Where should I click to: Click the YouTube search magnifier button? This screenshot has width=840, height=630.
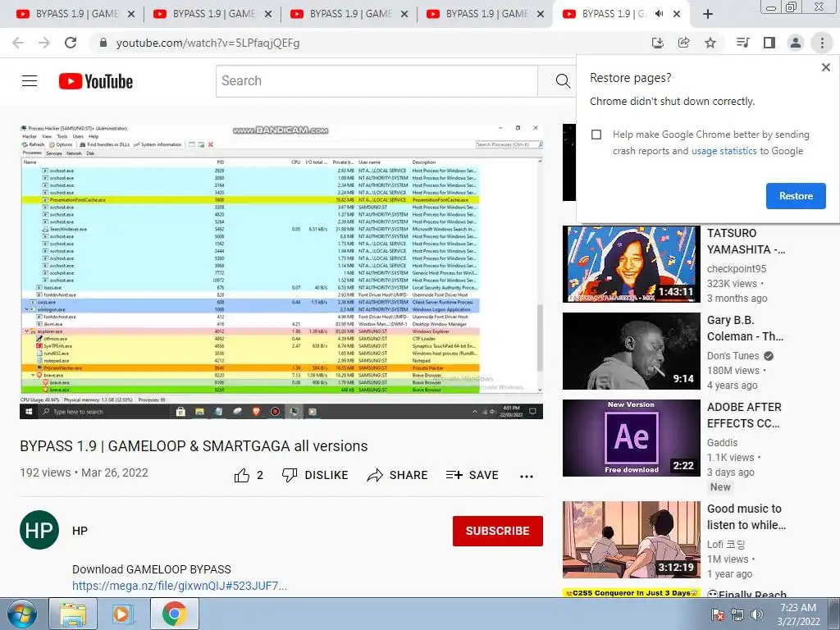point(563,81)
